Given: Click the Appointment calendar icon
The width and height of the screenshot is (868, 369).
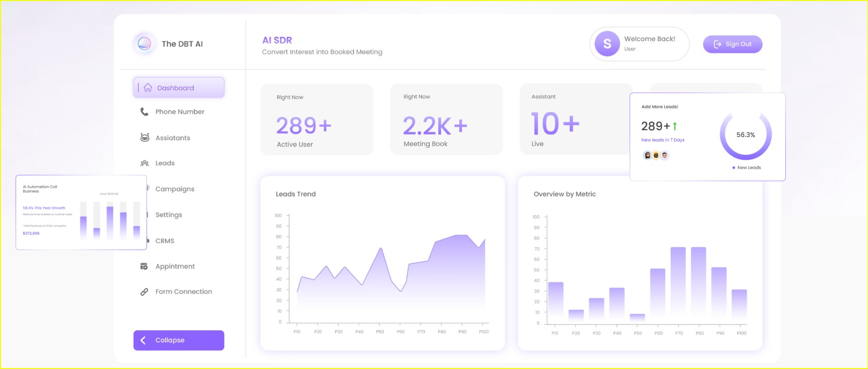Looking at the screenshot, I should [x=144, y=266].
